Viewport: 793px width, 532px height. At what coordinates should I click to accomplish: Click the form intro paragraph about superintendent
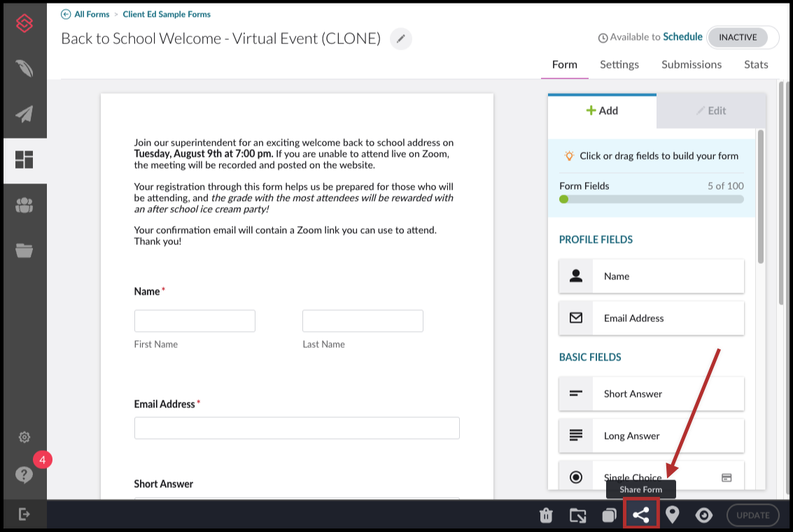coord(293,154)
